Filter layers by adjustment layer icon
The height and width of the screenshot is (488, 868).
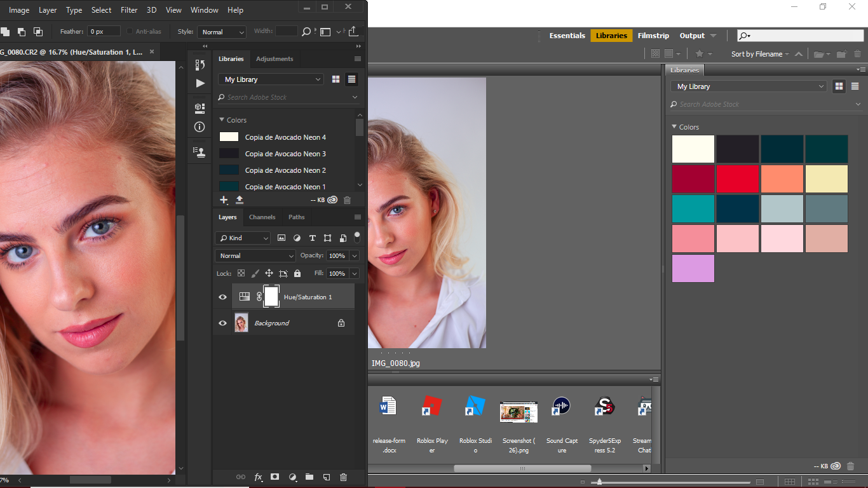tap(297, 238)
